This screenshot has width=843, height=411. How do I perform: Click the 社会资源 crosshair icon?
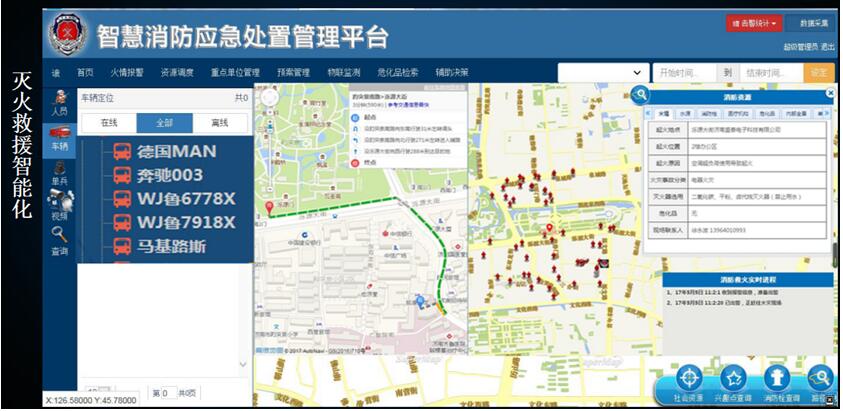pos(687,378)
